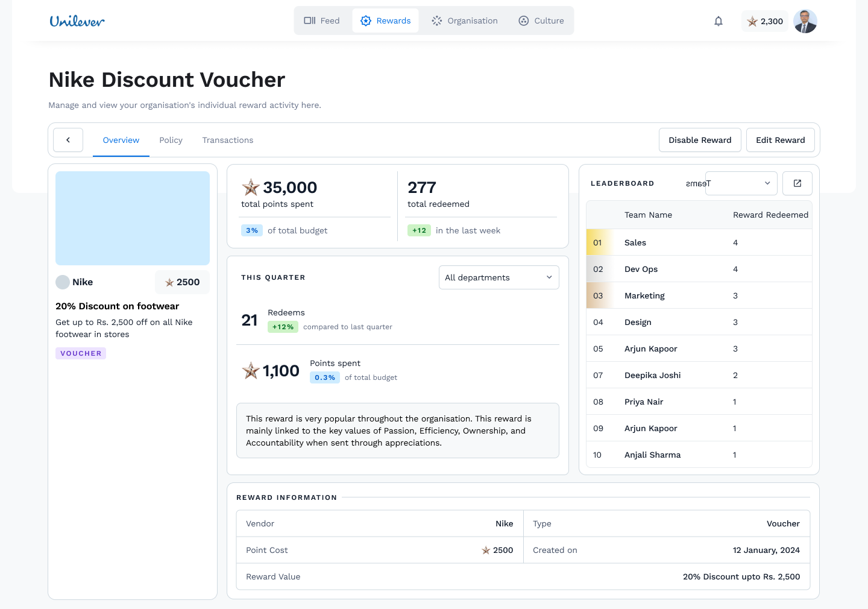Click the Unilever logo
This screenshot has width=868, height=609.
77,21
